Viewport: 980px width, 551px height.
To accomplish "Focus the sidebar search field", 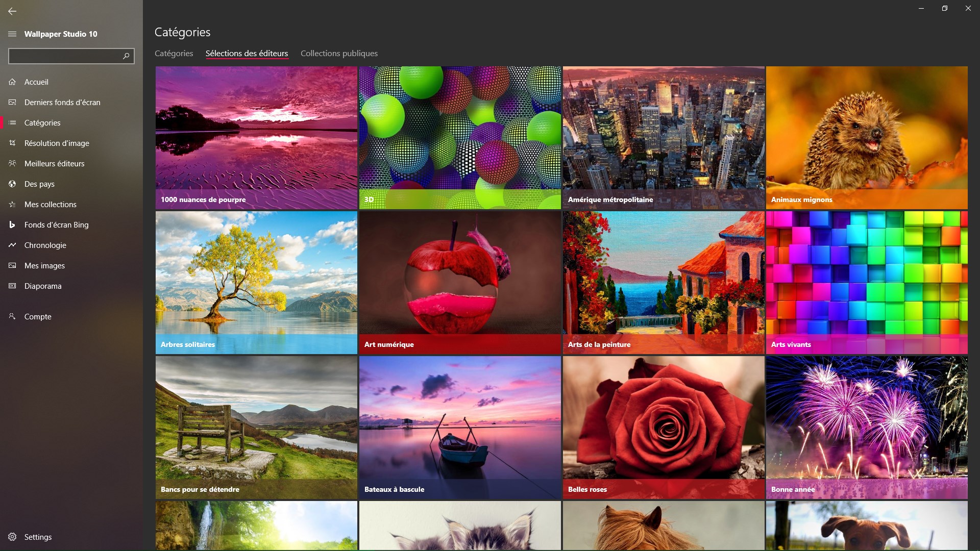I will coord(64,56).
